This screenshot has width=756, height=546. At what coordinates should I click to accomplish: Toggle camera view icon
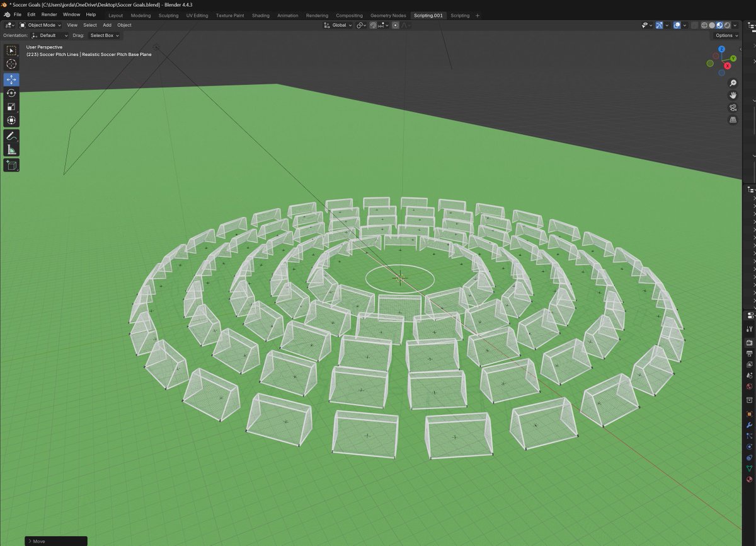(733, 107)
